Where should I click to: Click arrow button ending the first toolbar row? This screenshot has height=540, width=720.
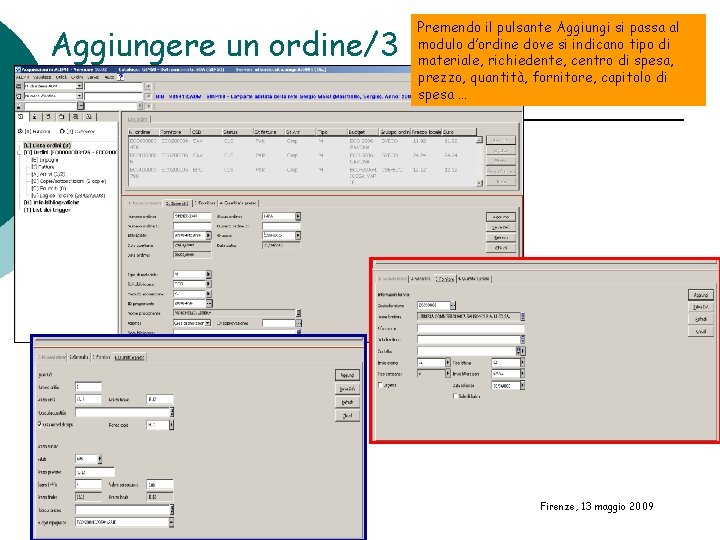tap(148, 86)
